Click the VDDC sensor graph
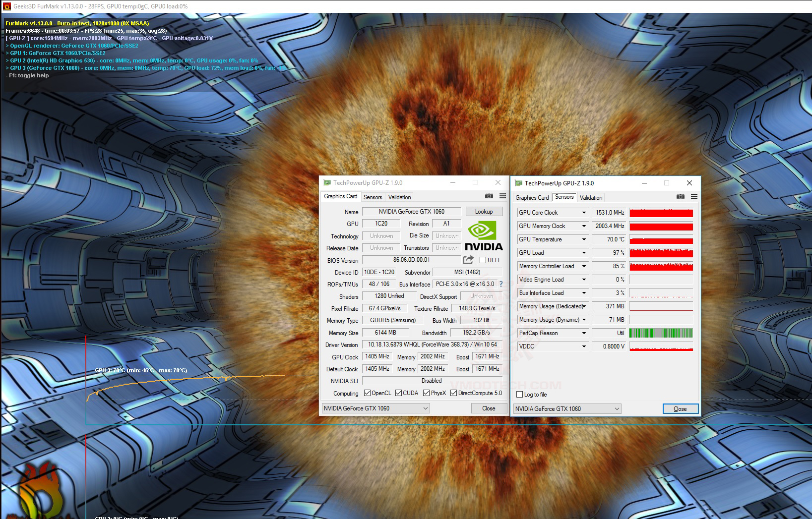Viewport: 812px width, 519px height. pos(661,346)
